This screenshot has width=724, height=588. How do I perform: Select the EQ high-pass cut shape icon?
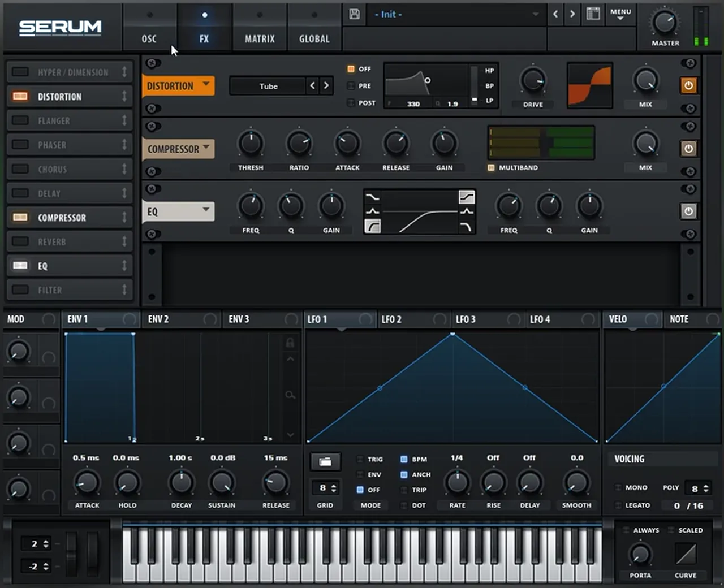click(x=373, y=227)
